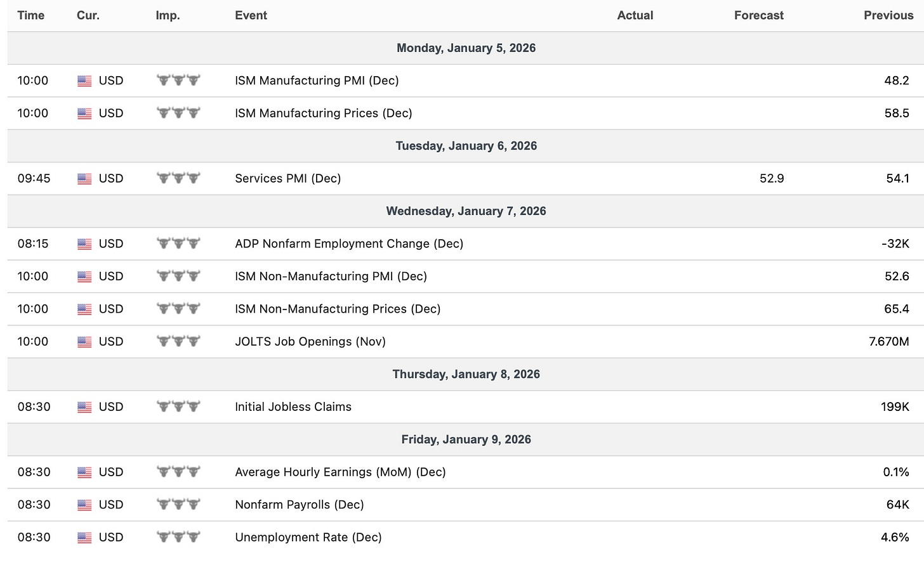Open Average Hourly Earnings (MoM) (Dec) event
Viewport: 924px width, 572px height.
tap(340, 472)
